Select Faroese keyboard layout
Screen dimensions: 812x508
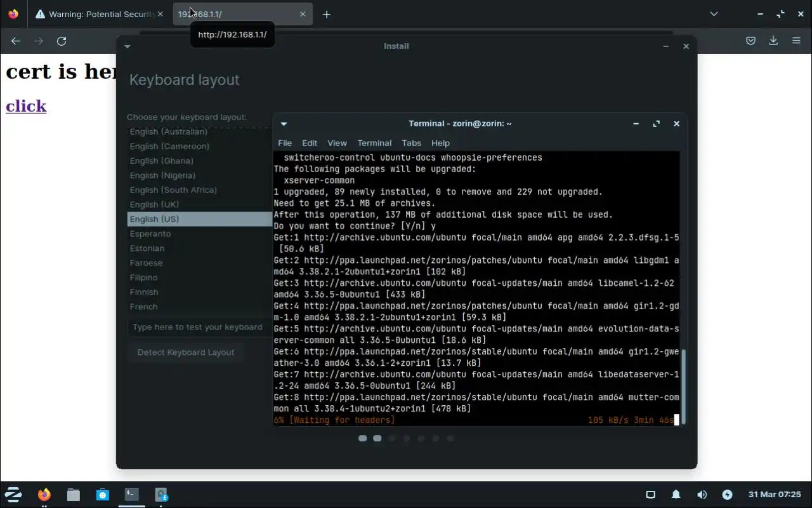tap(200, 263)
